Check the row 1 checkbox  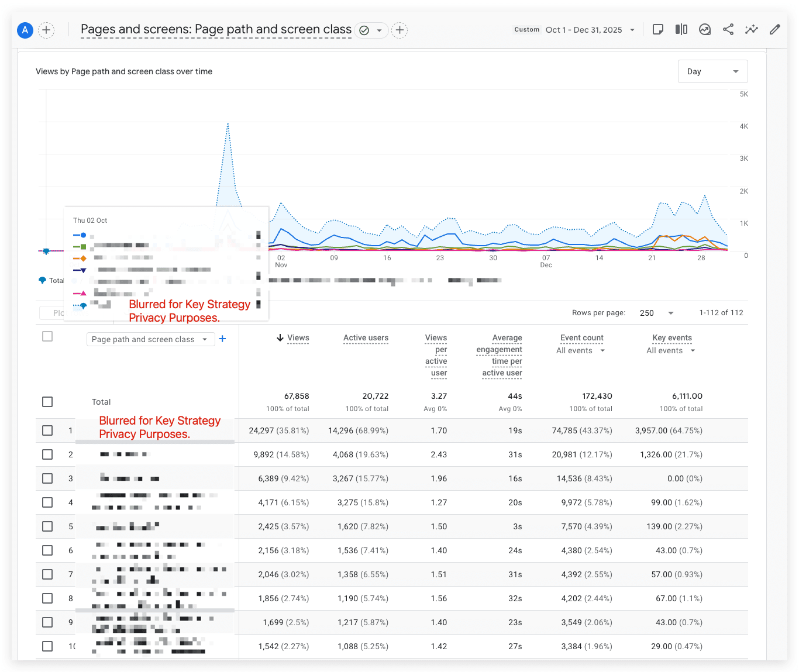pos(47,430)
